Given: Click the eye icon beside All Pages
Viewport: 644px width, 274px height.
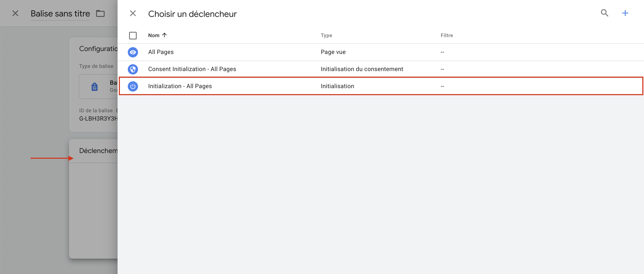Looking at the screenshot, I should (x=133, y=52).
